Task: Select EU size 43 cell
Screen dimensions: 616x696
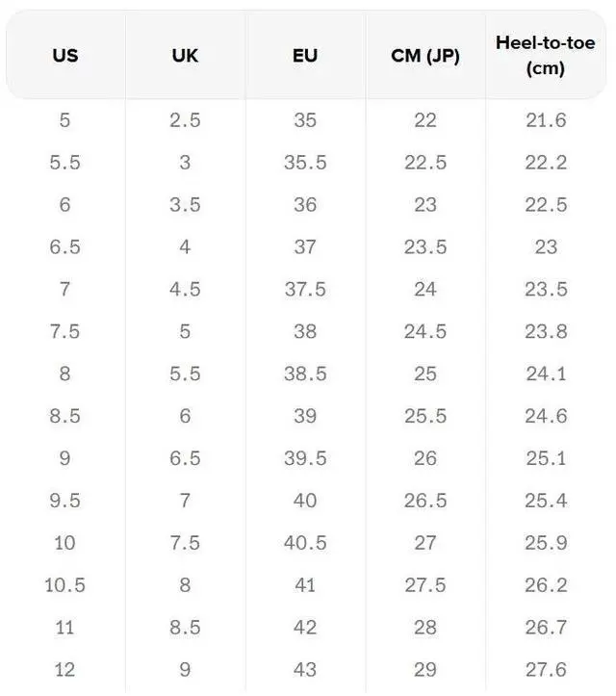Action: tap(305, 670)
